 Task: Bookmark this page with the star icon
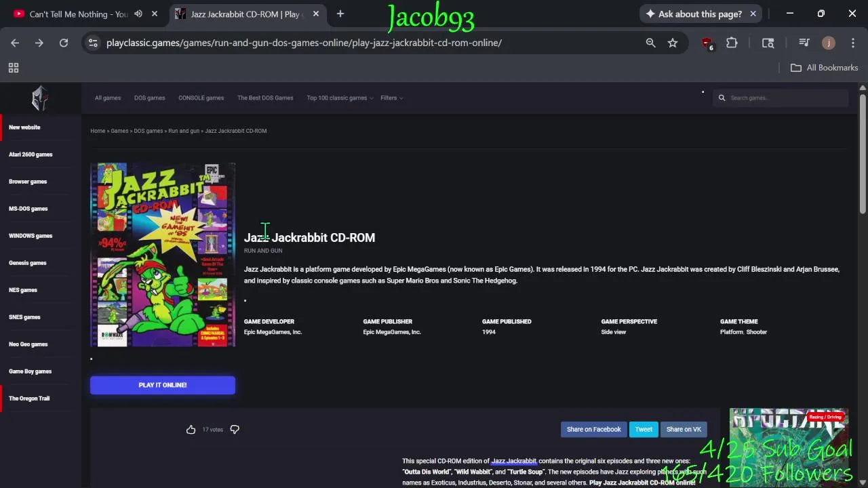pos(673,43)
